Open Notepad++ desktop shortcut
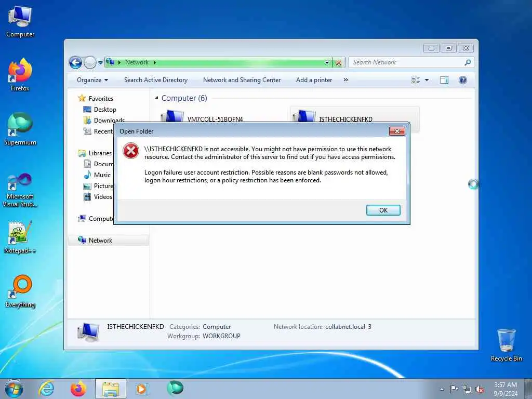The width and height of the screenshot is (532, 399). pyautogui.click(x=20, y=237)
